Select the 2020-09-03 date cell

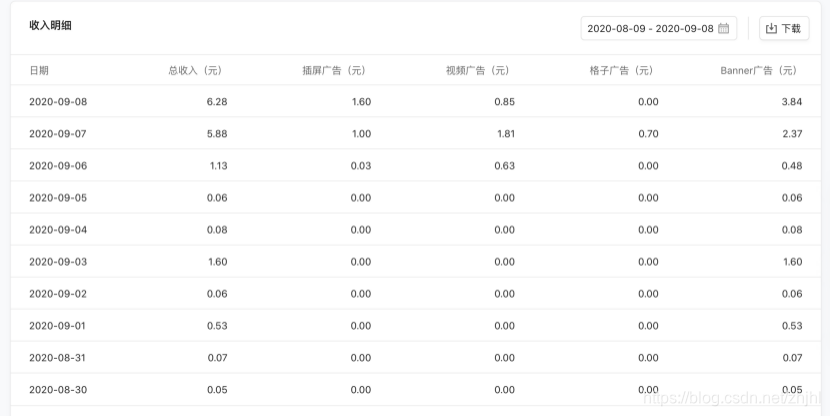58,262
